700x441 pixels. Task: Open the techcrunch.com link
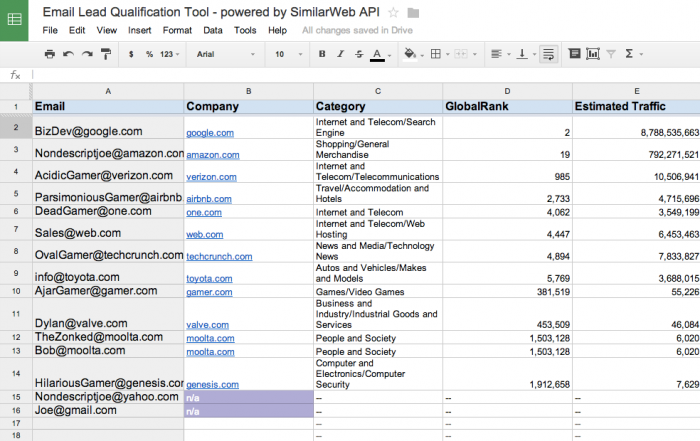(219, 256)
